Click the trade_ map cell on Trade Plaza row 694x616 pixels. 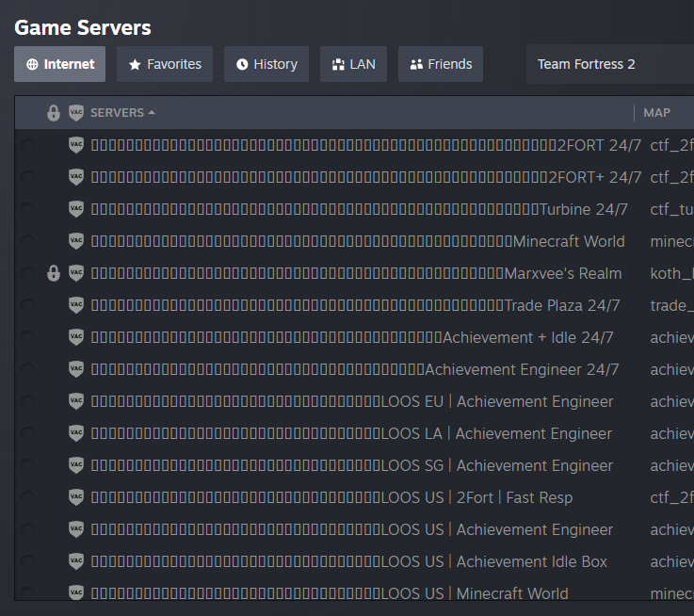tap(671, 305)
